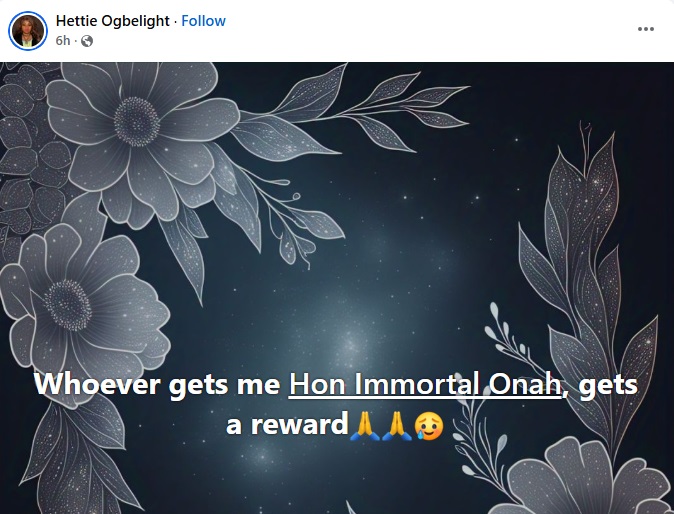This screenshot has width=674, height=514.
Task: Open the three-dot post options menu
Action: point(646,29)
